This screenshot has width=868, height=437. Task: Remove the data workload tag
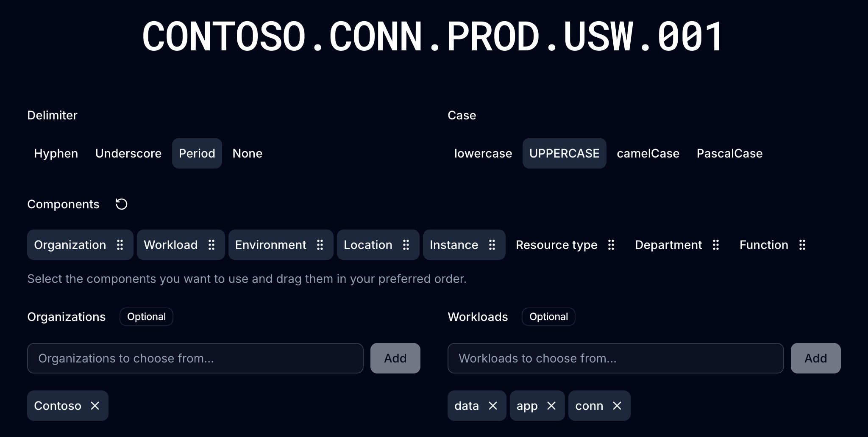pos(493,406)
